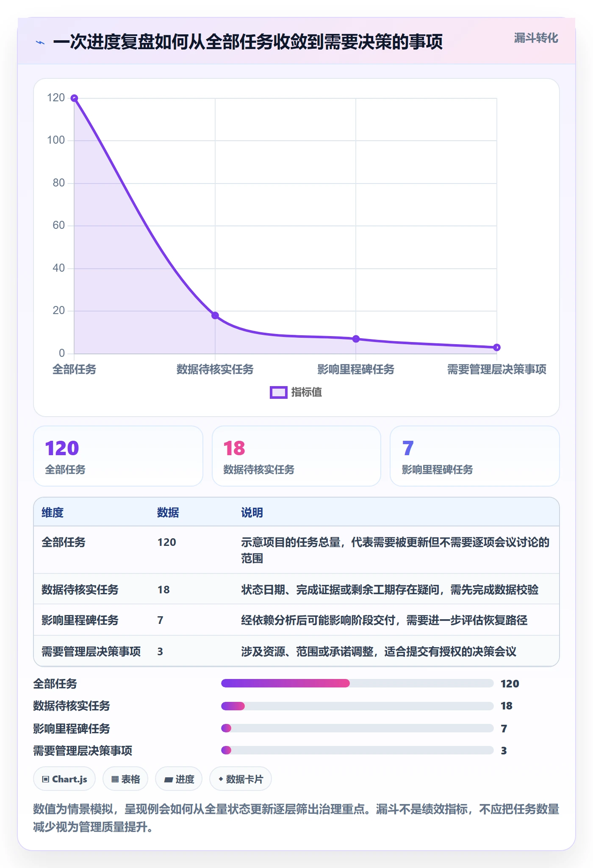Viewport: 593px width, 868px height.
Task: Click value 120 beside 全部任务 progress bar
Action: 510,684
